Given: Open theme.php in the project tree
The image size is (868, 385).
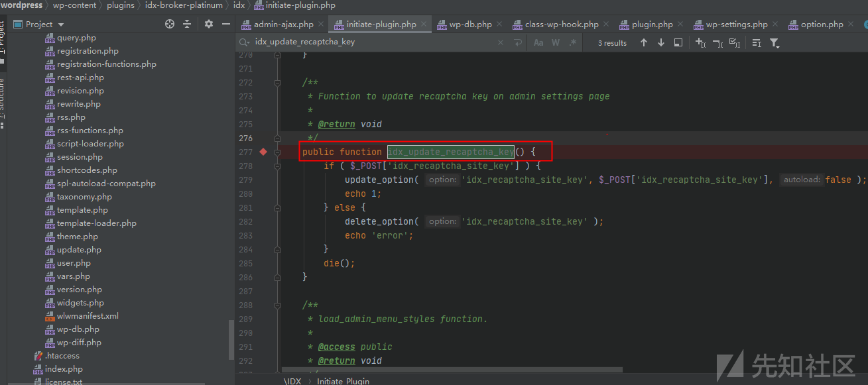Looking at the screenshot, I should (78, 237).
